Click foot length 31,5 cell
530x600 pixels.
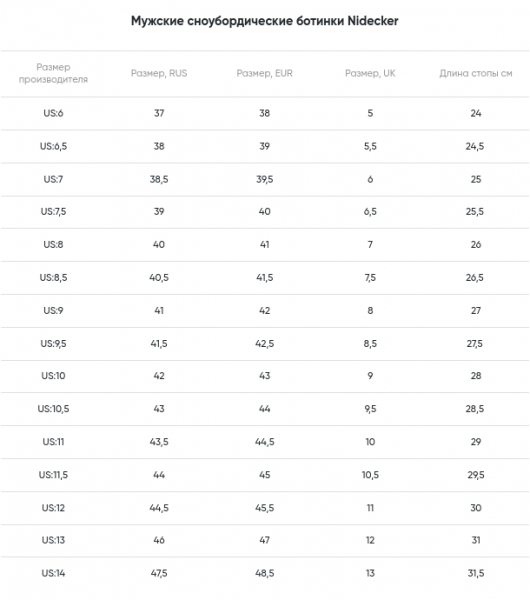click(476, 573)
